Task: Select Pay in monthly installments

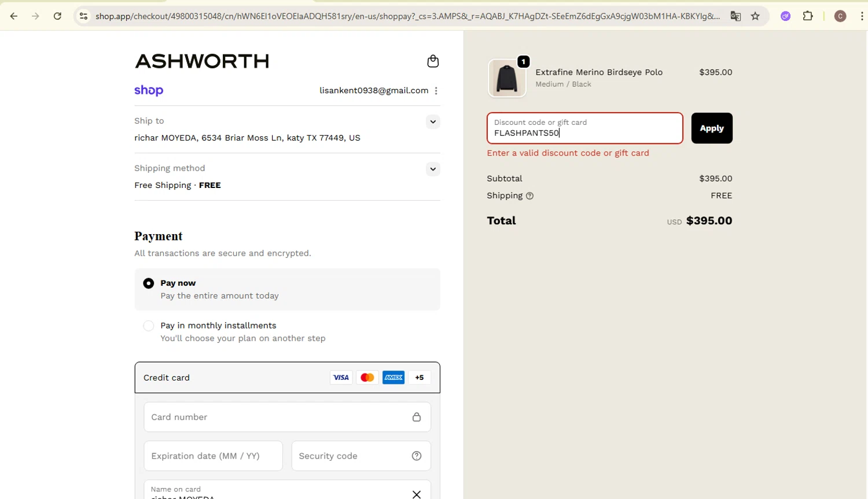Action: point(149,326)
